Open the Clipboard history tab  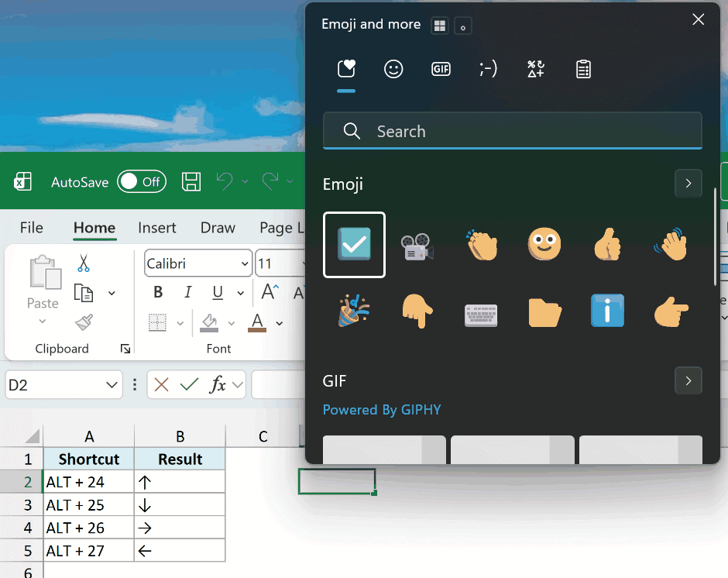[x=583, y=69]
